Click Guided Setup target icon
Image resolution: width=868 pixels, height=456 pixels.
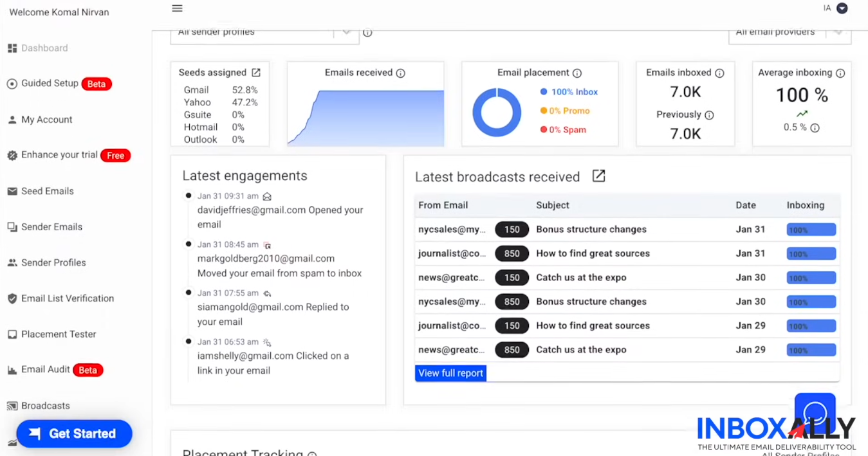coord(12,84)
